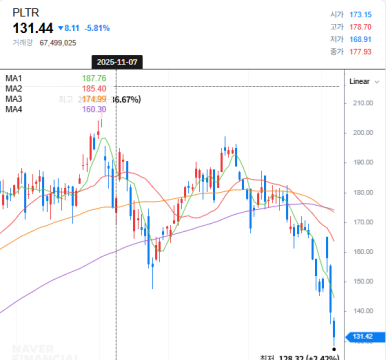Click the MA4 value 160.30
386x360 pixels.
point(94,109)
